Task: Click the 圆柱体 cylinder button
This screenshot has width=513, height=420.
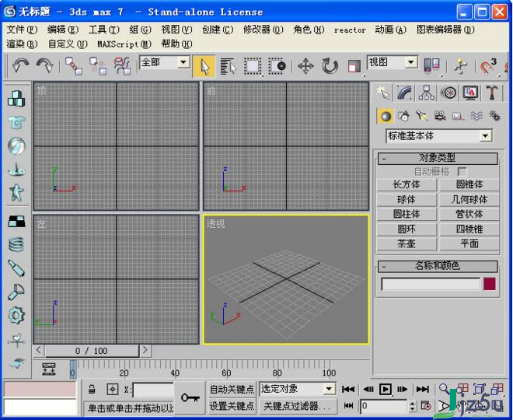Action: click(407, 214)
